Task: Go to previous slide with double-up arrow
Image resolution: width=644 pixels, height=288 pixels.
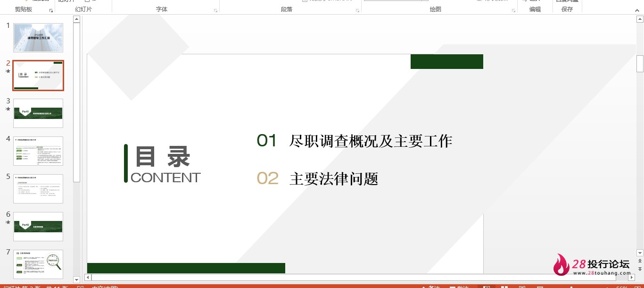Action: pos(640,261)
